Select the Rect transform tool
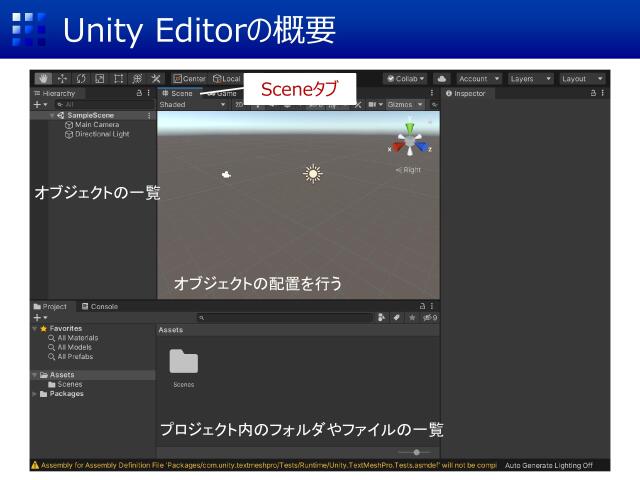This screenshot has height=480, width=640. click(x=118, y=78)
